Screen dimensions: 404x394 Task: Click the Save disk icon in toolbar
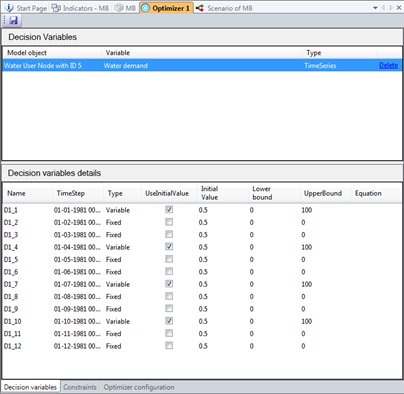pyautogui.click(x=14, y=21)
